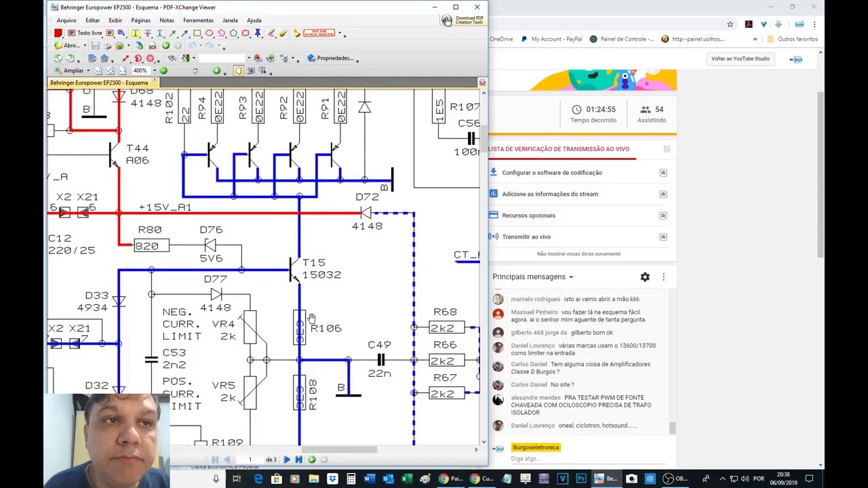This screenshot has height=488, width=868.
Task: Open the Abrir dropdown arrow
Action: pyautogui.click(x=85, y=45)
